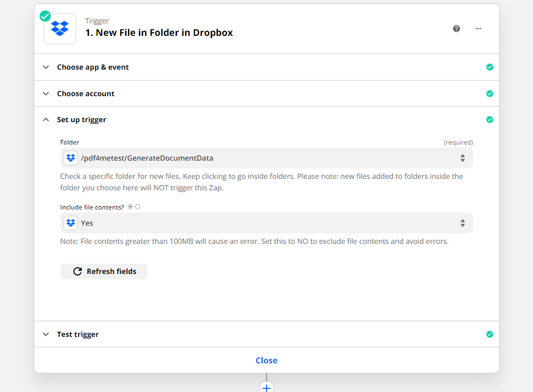
Task: Select the second Include file contents radio button
Action: pyautogui.click(x=137, y=206)
